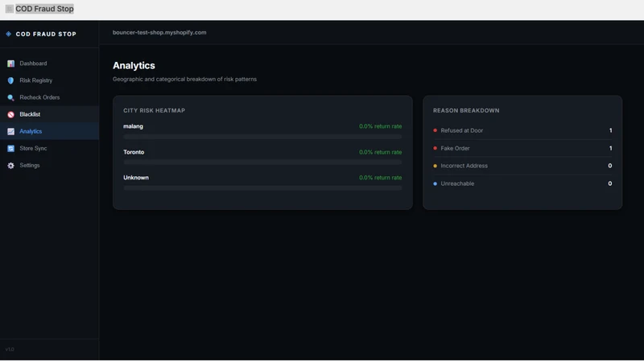The image size is (644, 362).
Task: Click the Fake Order reason row
Action: point(522,148)
